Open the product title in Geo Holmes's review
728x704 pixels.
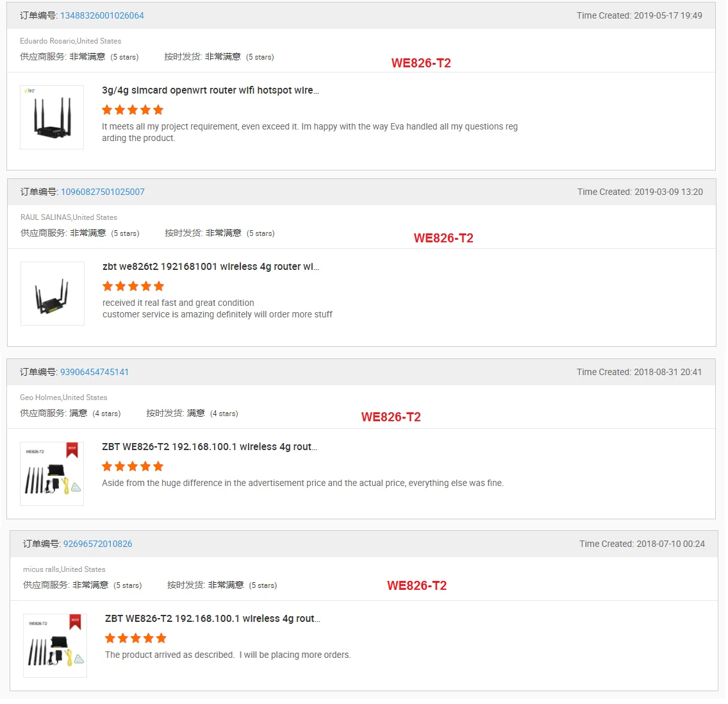(x=210, y=447)
